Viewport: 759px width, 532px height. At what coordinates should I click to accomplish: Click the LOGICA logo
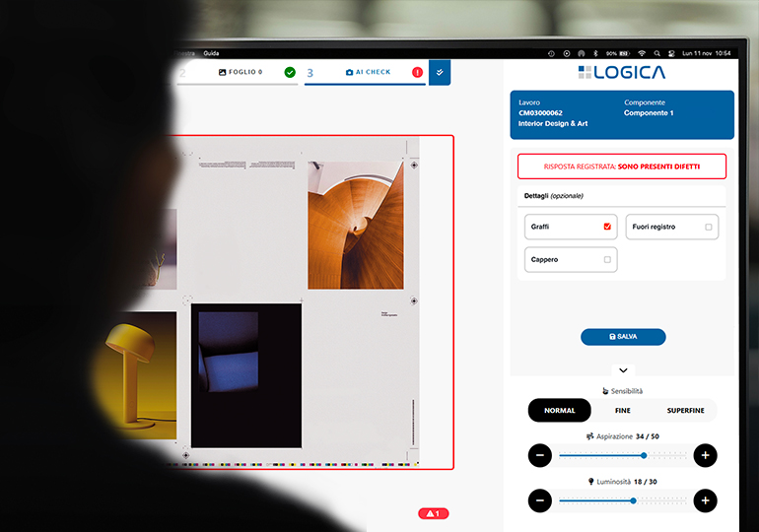click(x=622, y=73)
